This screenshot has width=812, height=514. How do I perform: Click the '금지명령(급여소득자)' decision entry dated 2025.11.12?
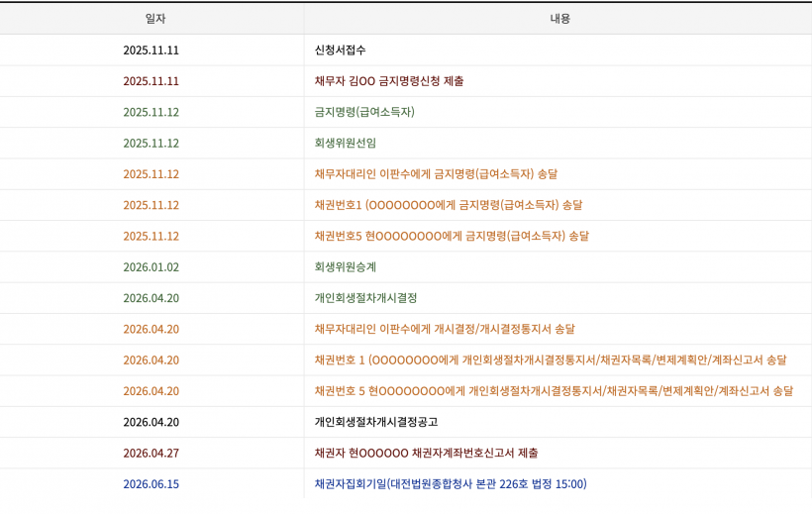pyautogui.click(x=364, y=112)
